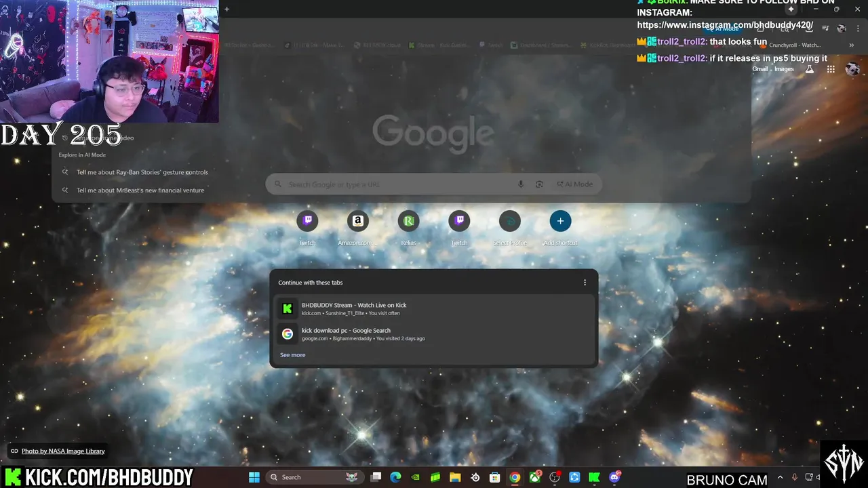Open the Amazon.com shortcut
This screenshot has height=488, width=868.
[357, 227]
